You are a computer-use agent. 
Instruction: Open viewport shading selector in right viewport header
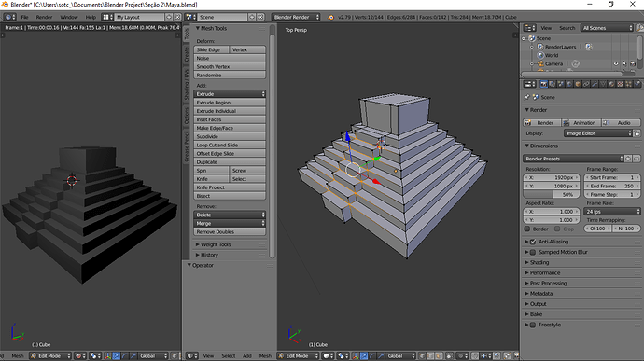click(x=328, y=356)
